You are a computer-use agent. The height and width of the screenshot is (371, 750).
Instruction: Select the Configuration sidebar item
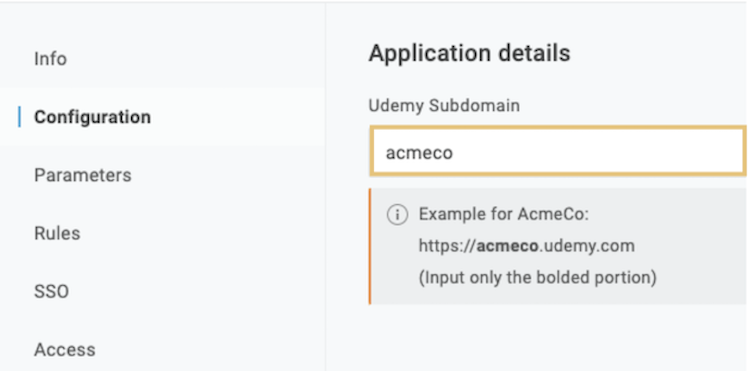tap(92, 117)
